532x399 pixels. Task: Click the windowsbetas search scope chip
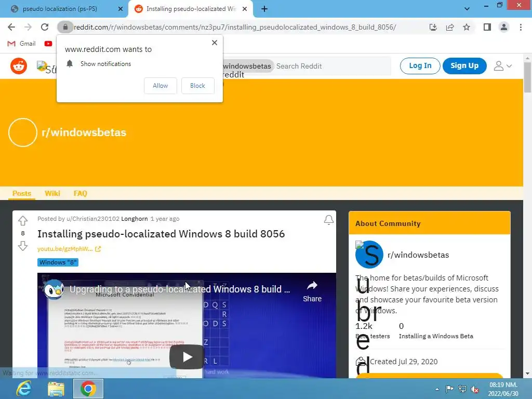point(247,66)
